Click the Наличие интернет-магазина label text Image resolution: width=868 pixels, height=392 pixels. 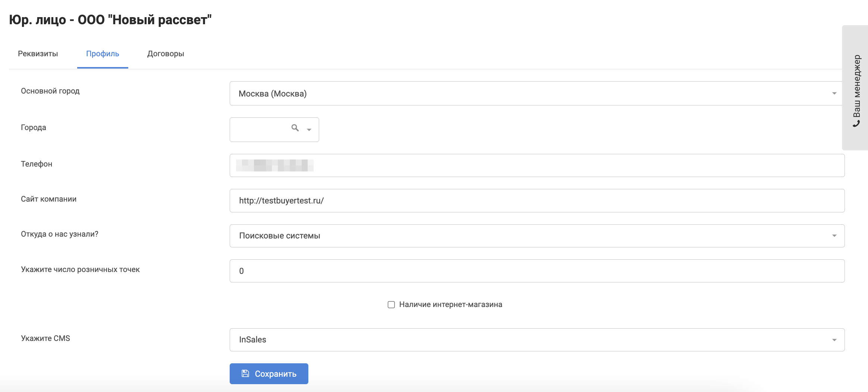tap(450, 305)
